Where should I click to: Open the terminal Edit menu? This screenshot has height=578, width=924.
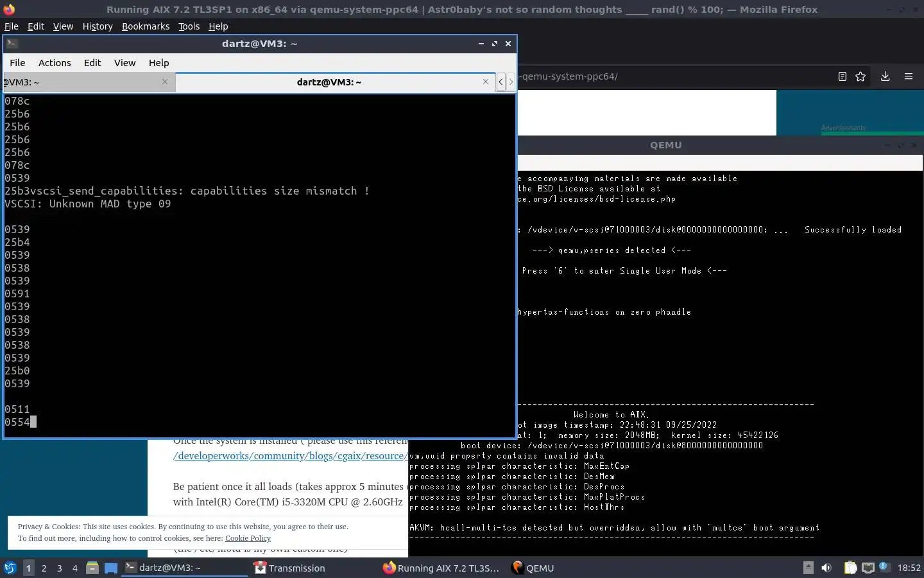pyautogui.click(x=92, y=62)
